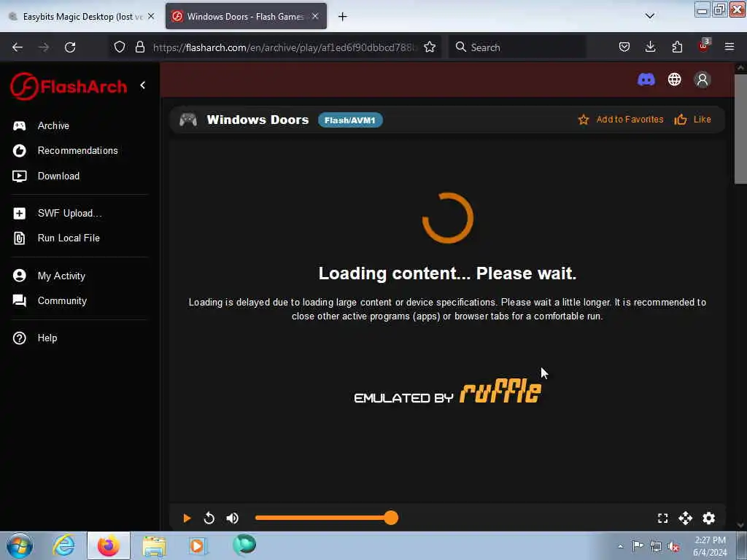This screenshot has height=560, width=747.
Task: Add Windows Doors to Favorites
Action: pyautogui.click(x=621, y=120)
